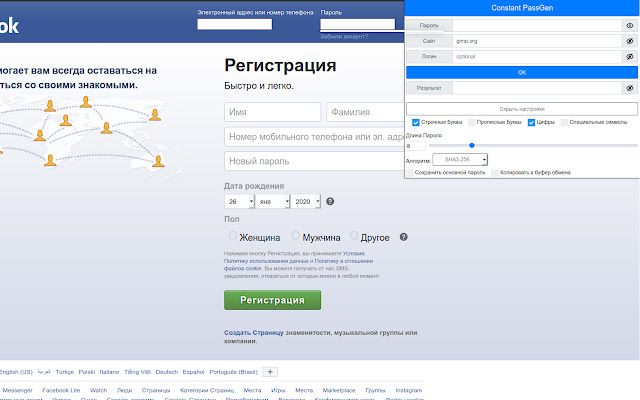Adjust the Длина Пароля slider handle
The image size is (640, 400).
click(x=472, y=145)
